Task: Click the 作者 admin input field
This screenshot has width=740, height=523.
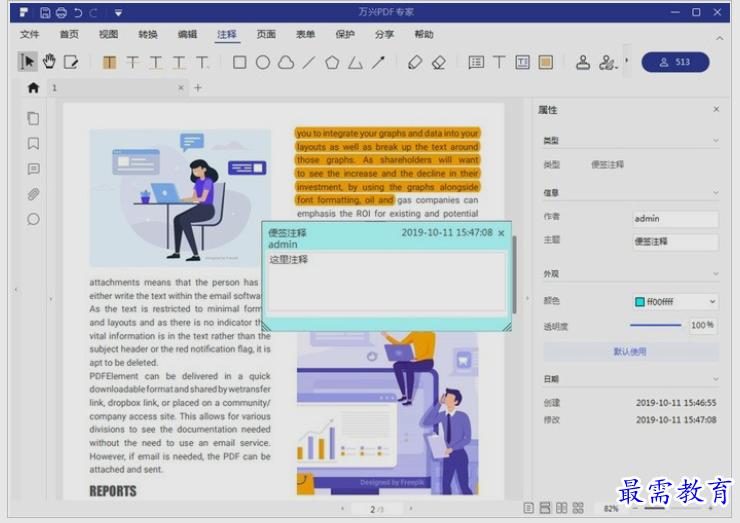Action: coord(675,219)
